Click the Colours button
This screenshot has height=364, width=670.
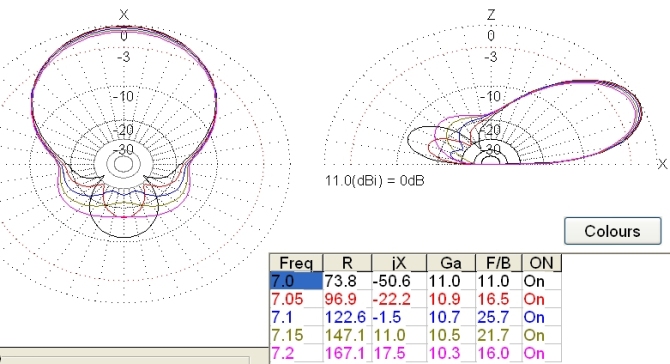[x=613, y=231]
